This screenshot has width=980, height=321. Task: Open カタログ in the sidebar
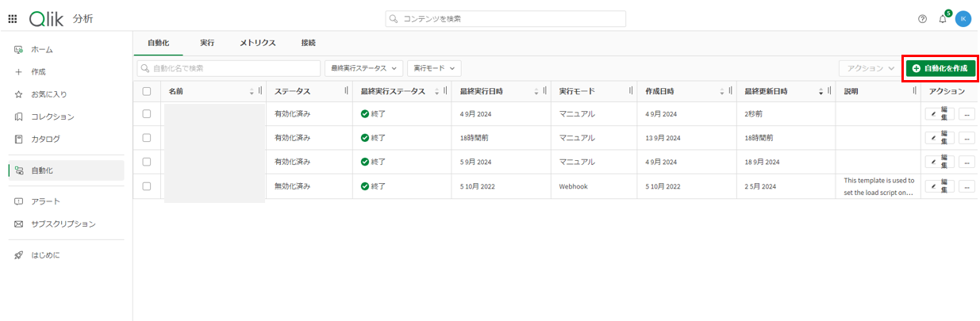pyautogui.click(x=67, y=139)
